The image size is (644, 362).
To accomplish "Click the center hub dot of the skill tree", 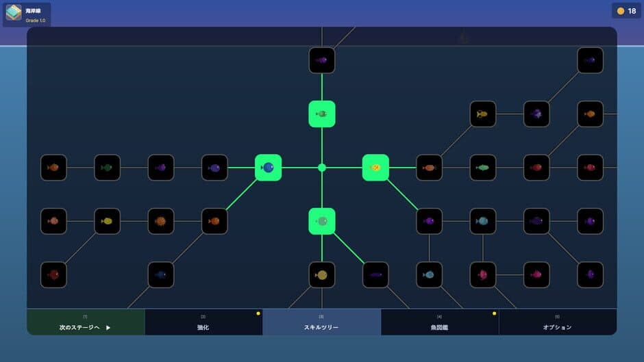I will point(322,168).
